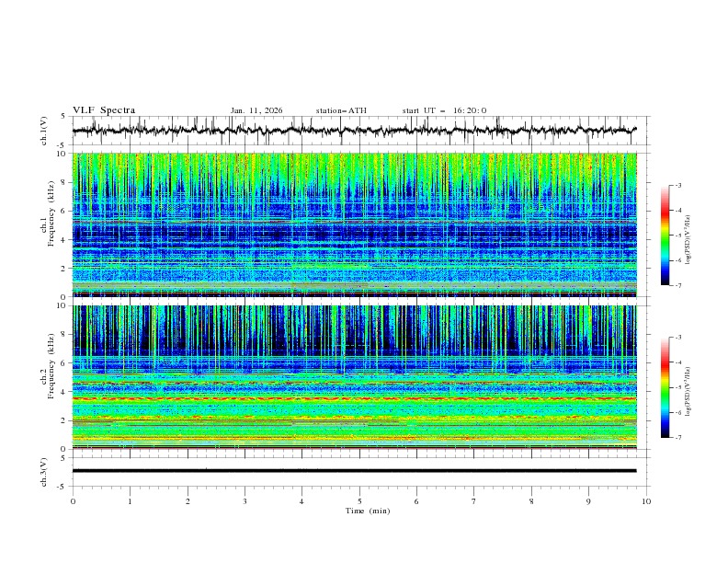Screen dimensions: 728x563
Task: Click ch.1 "Frequency (kHz)" axis label
Action: [51, 214]
